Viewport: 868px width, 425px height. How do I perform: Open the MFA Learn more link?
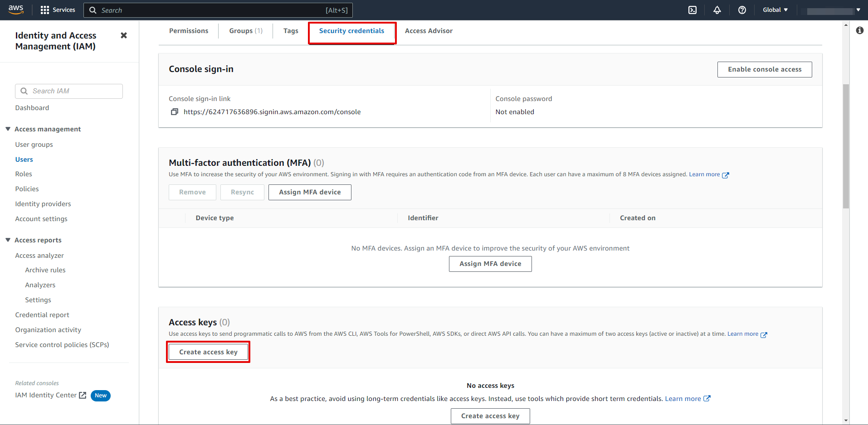704,174
